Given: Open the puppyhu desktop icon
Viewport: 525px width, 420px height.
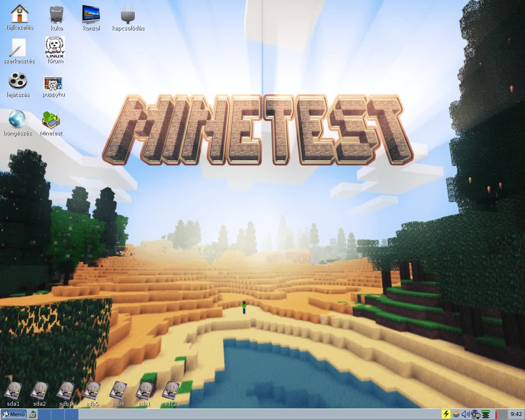Looking at the screenshot, I should pos(53,83).
